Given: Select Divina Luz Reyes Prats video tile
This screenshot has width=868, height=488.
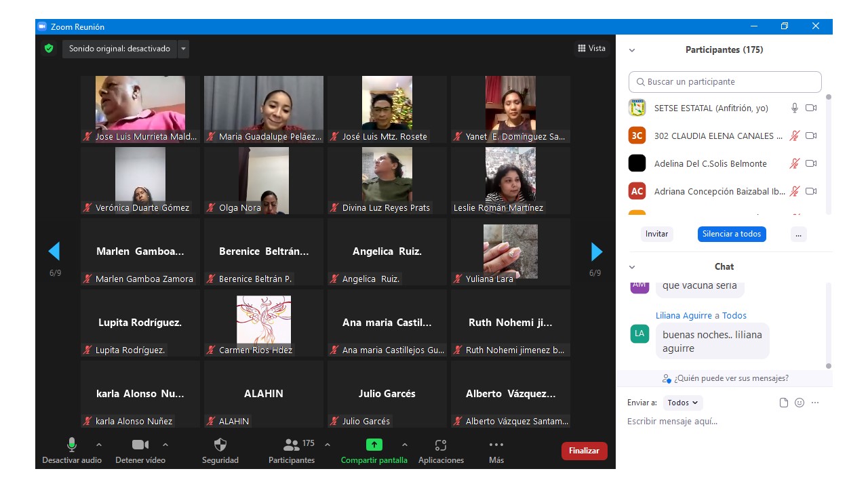Looking at the screenshot, I should (387, 180).
